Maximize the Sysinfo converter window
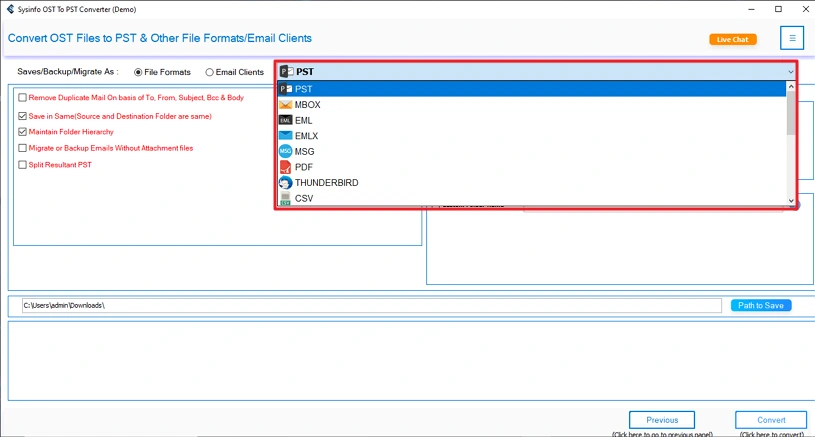Image resolution: width=815 pixels, height=437 pixels. tap(778, 9)
